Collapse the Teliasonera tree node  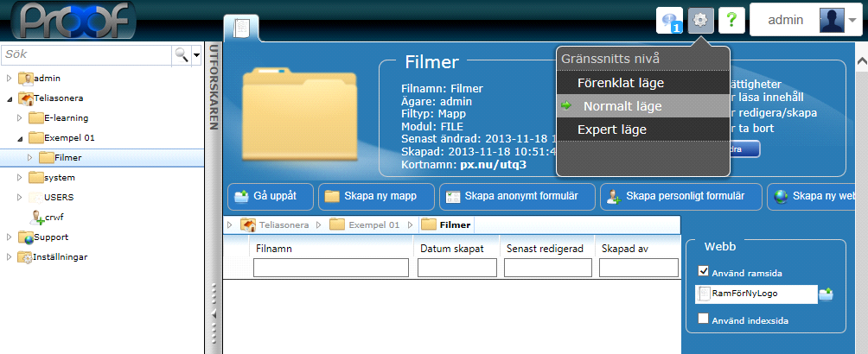[10, 98]
